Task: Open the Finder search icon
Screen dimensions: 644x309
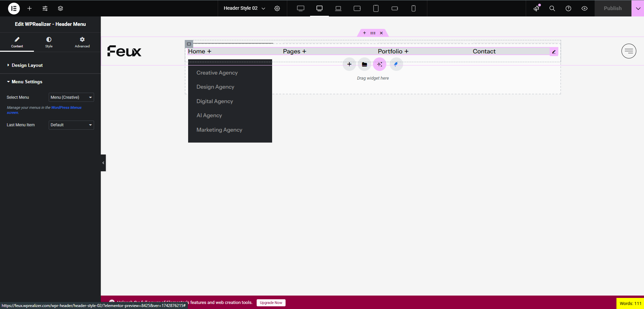Action: pos(552,8)
